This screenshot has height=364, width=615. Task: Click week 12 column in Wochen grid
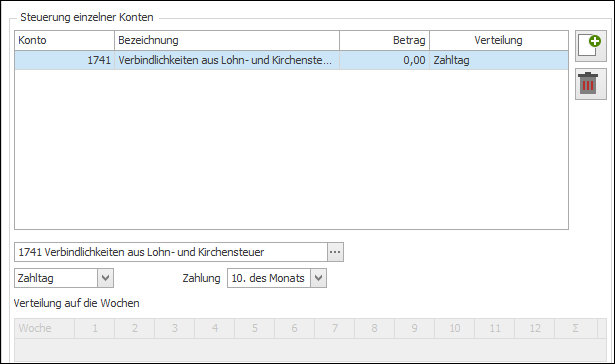(x=535, y=328)
